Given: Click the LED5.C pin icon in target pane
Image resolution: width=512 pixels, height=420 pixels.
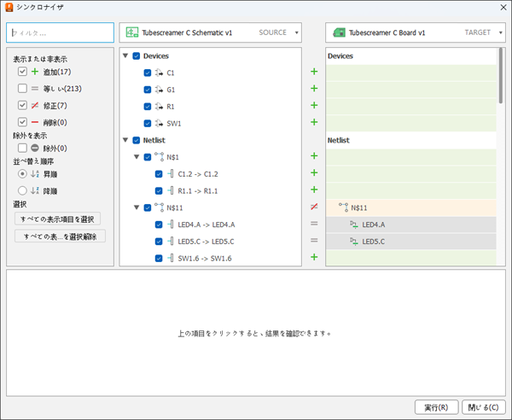Looking at the screenshot, I should tap(354, 242).
